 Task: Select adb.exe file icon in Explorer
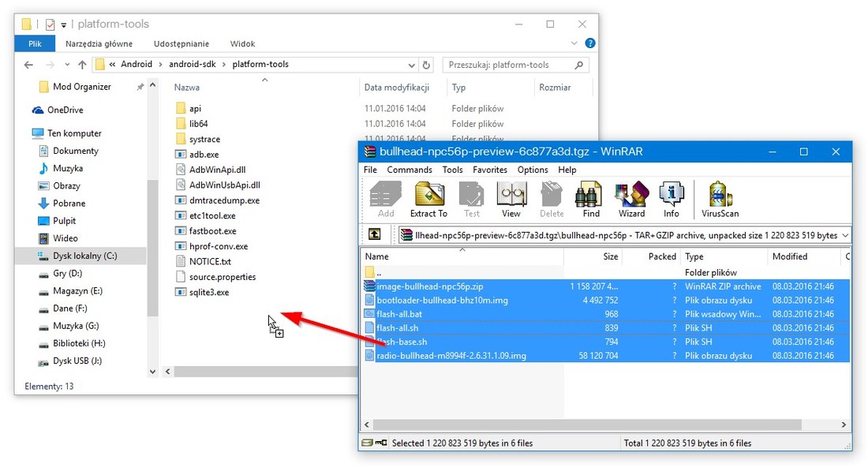181,155
